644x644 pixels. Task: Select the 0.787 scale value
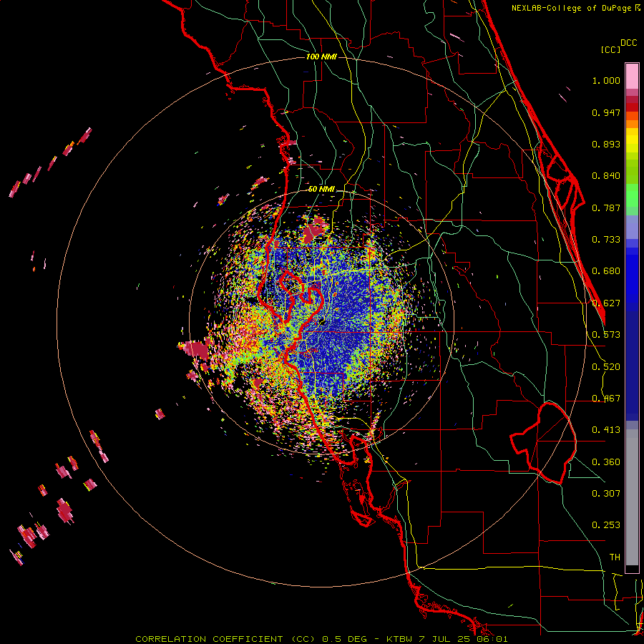(x=606, y=208)
